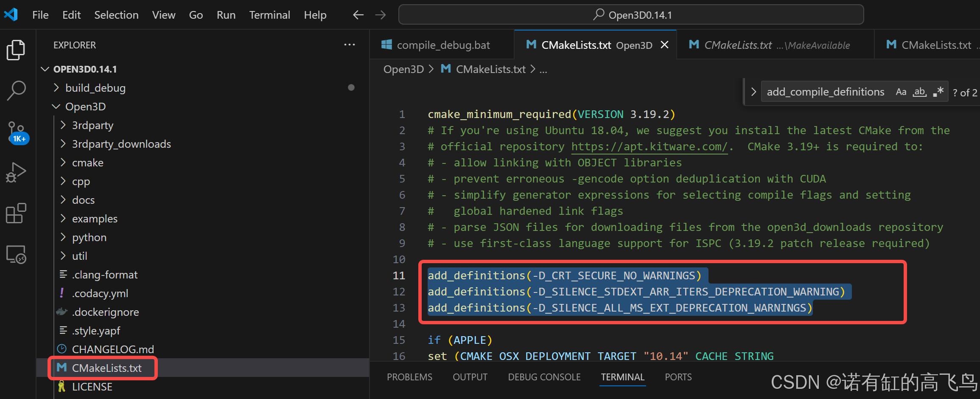The width and height of the screenshot is (980, 399).
Task: Close the CMakeLists.txt Open3D tab
Action: (665, 45)
